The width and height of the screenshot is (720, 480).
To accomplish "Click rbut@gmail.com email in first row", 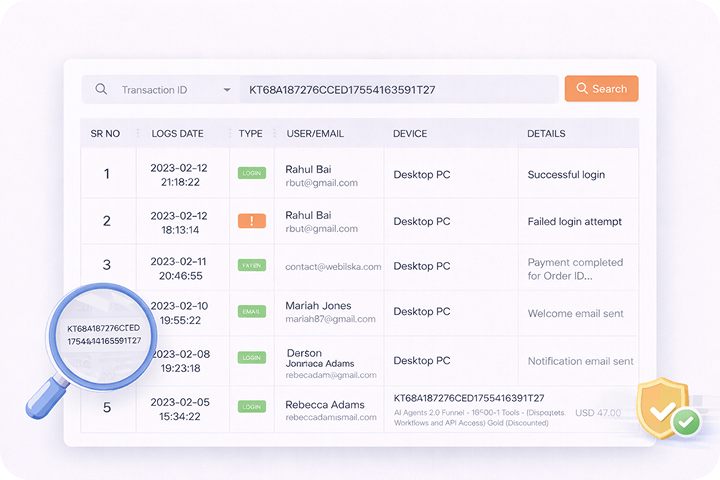I will (321, 184).
